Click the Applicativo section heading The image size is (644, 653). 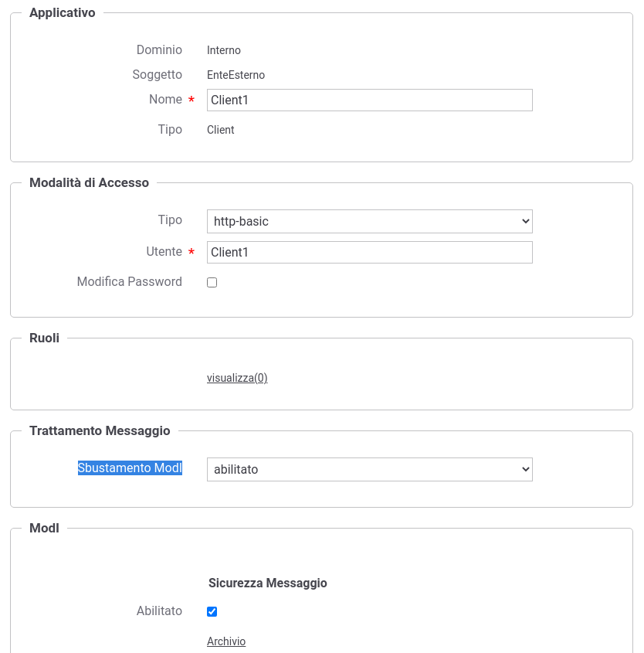tap(63, 12)
